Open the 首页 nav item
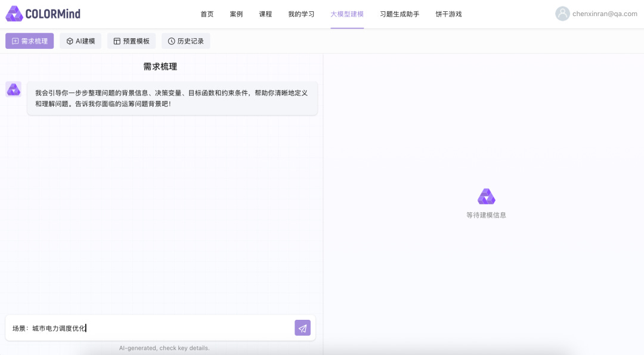The height and width of the screenshot is (355, 644). tap(207, 14)
